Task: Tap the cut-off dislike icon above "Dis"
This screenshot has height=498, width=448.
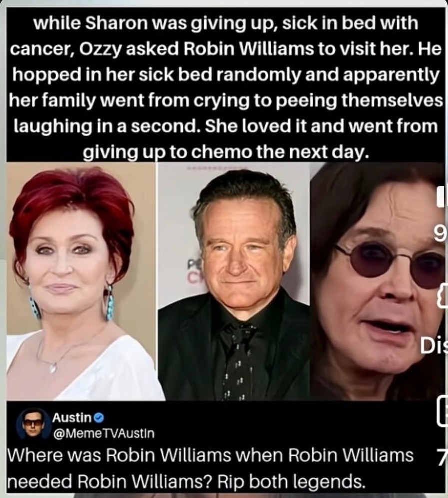Action: click(442, 296)
